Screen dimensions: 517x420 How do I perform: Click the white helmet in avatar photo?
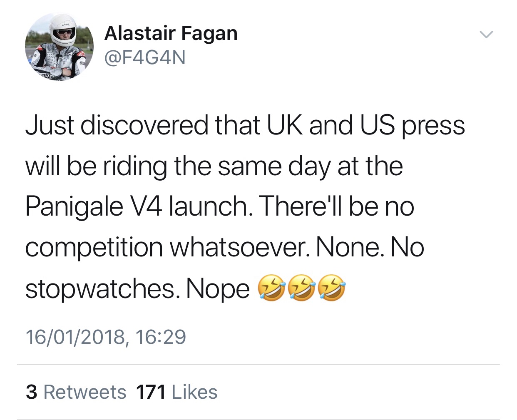pyautogui.click(x=62, y=29)
